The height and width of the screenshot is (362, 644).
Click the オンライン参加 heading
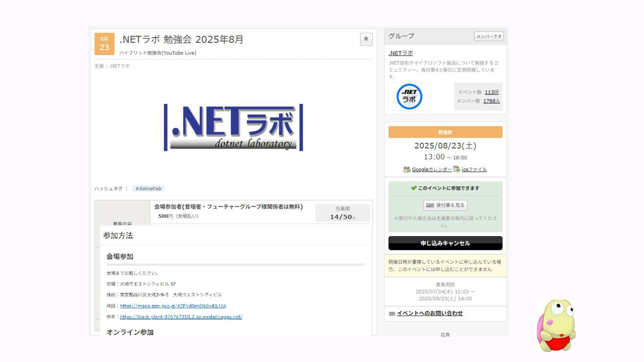coord(130,332)
